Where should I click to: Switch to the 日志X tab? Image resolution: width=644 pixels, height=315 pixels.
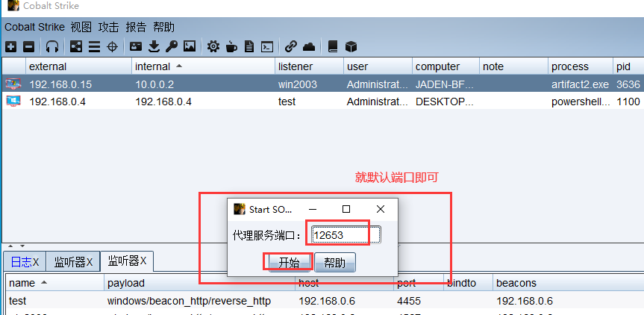click(24, 261)
